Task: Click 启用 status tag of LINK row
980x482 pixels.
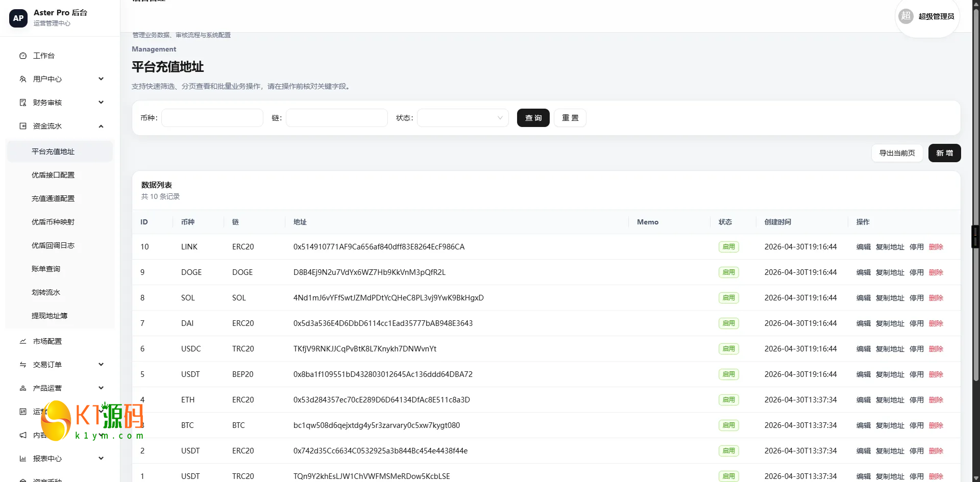Action: (729, 247)
